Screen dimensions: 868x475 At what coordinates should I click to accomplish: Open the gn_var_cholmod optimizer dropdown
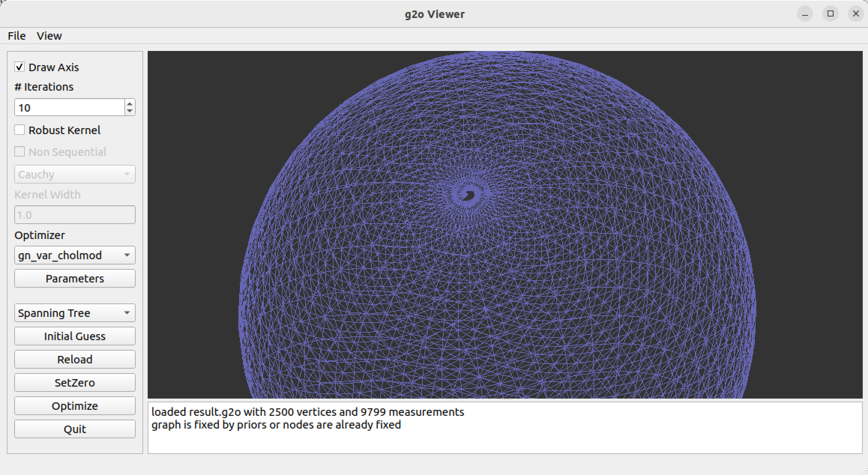pyautogui.click(x=75, y=255)
